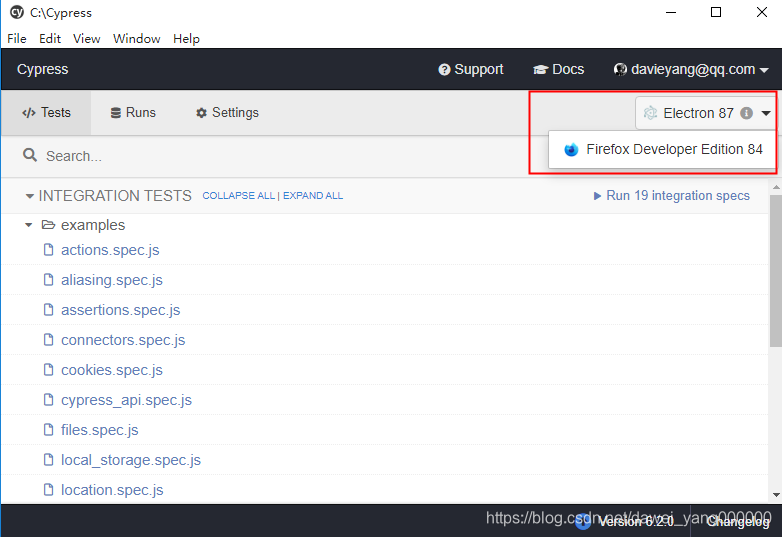Open connectors.spec.js
Viewport: 782px width, 537px height.
coord(123,340)
